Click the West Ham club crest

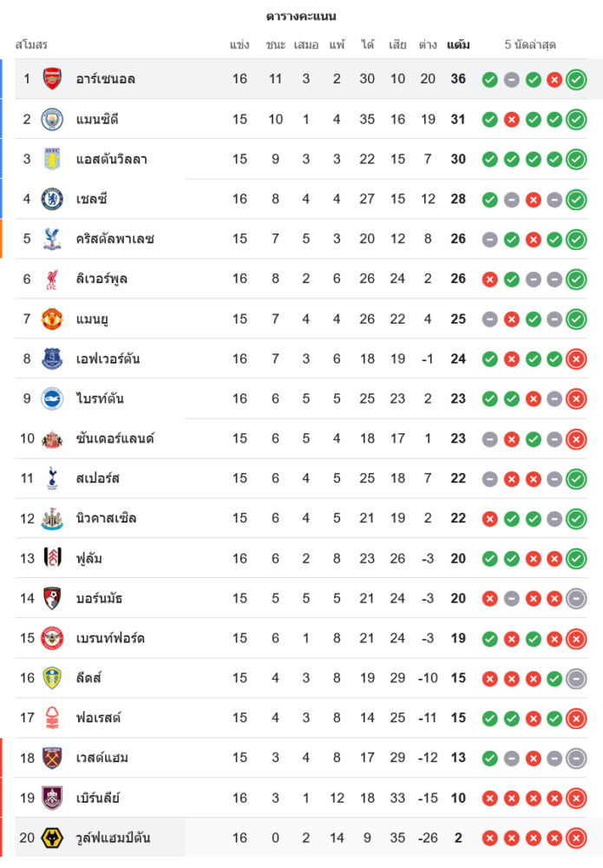click(x=52, y=758)
